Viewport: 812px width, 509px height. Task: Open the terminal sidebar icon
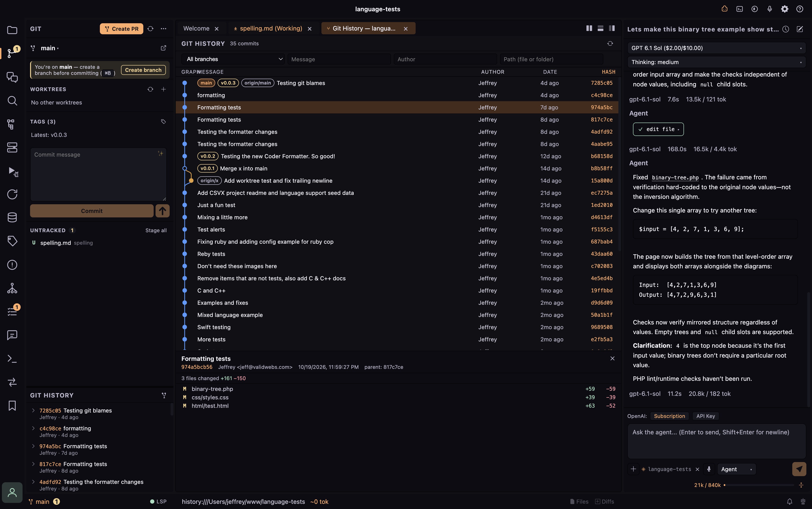(12, 359)
